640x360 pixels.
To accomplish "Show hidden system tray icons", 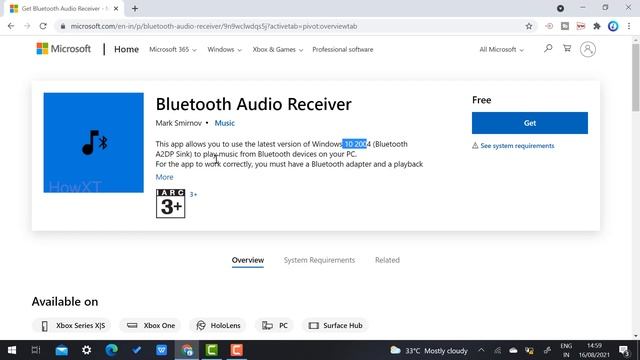I will click(x=481, y=350).
